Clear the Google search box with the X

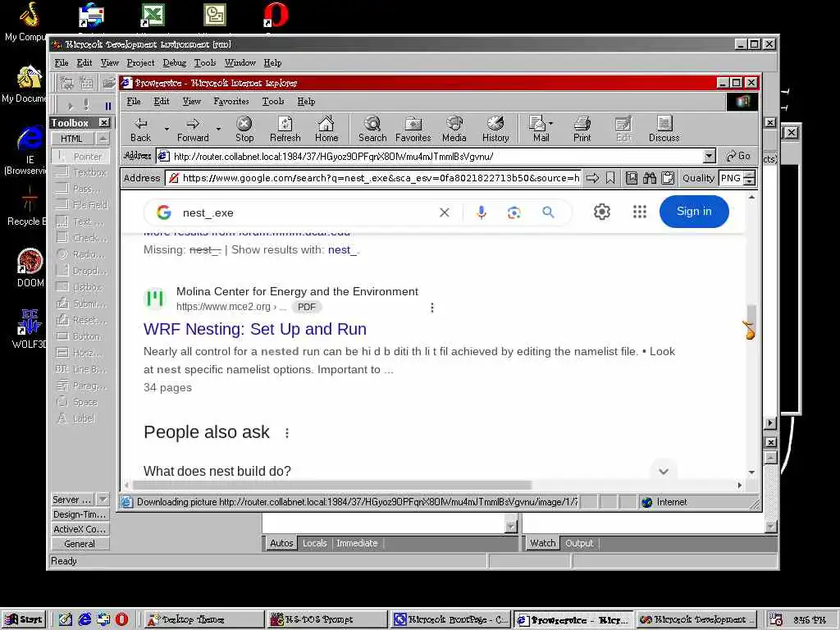coord(444,212)
